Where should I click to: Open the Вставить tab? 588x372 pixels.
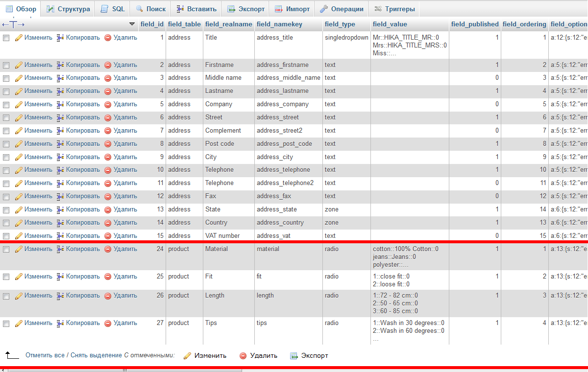pos(196,9)
